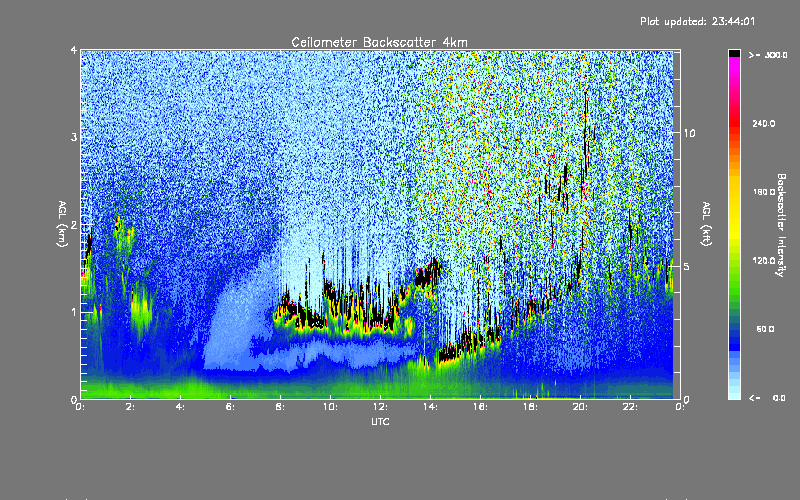
Task: Click the 'UTC' x-axis label
Action: [x=380, y=421]
